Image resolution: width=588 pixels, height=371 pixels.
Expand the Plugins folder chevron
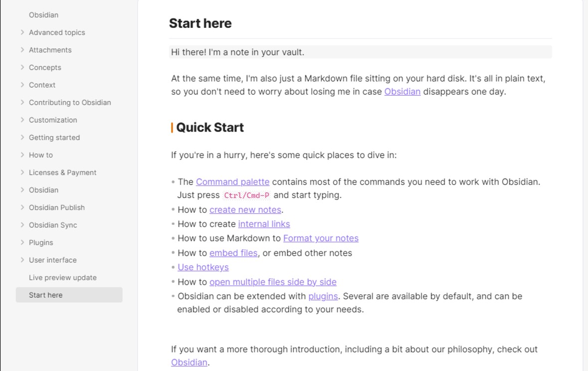click(x=22, y=242)
